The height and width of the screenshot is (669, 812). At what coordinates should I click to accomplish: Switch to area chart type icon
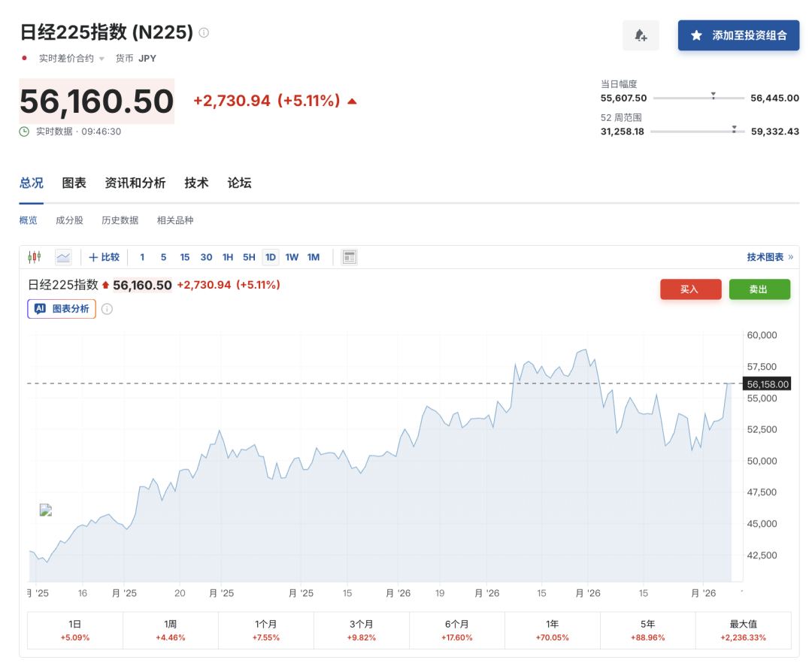(63, 257)
